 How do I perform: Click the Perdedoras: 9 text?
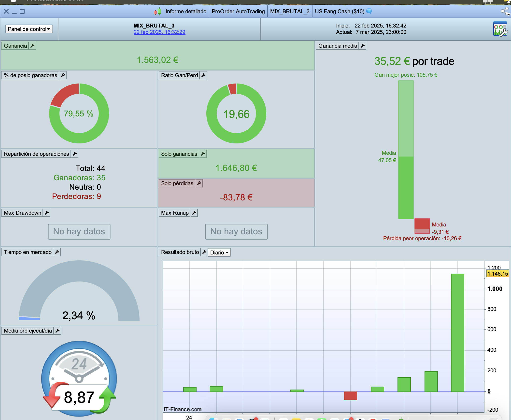pyautogui.click(x=76, y=196)
